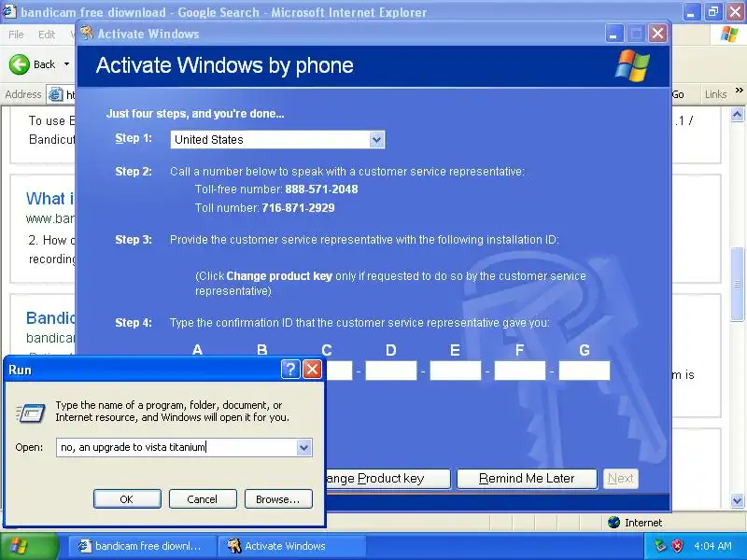
Task: Click the OK button in Run dialog
Action: pos(127,499)
